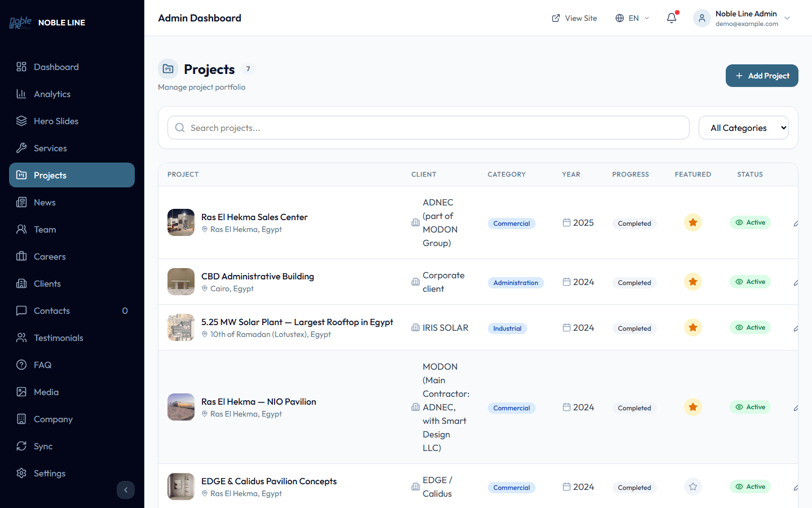812x508 pixels.
Task: Click the CATEGORY column header
Action: (x=506, y=174)
